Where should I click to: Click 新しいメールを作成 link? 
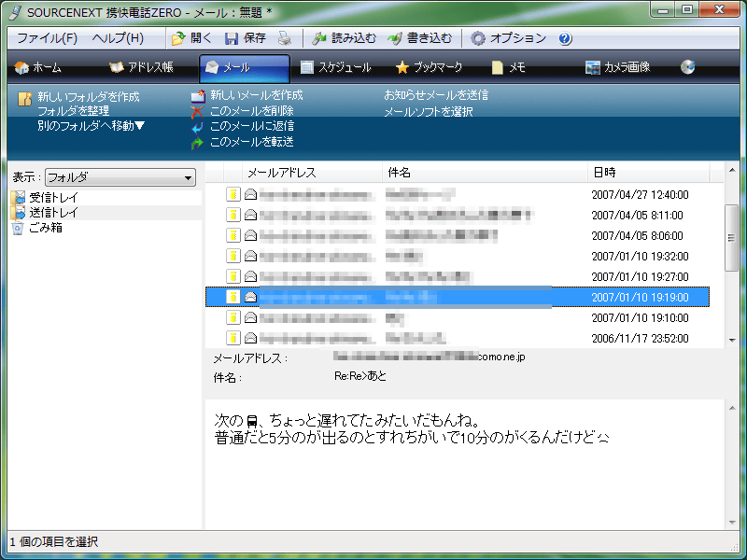[256, 95]
